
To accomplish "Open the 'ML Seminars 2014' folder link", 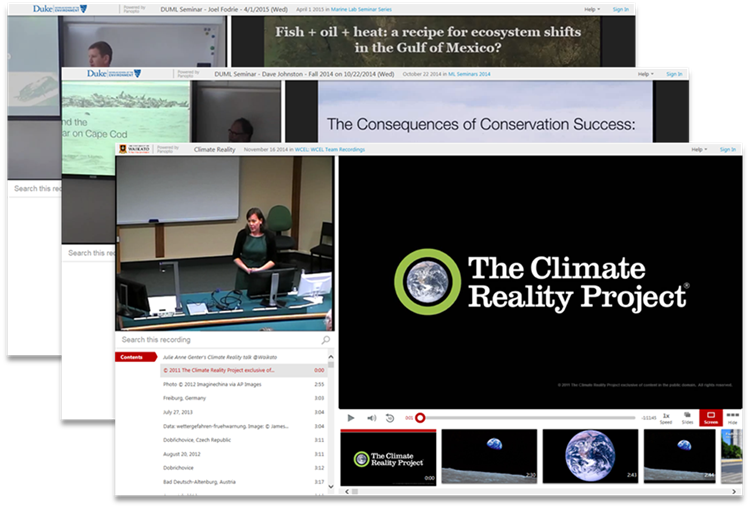I will [469, 74].
